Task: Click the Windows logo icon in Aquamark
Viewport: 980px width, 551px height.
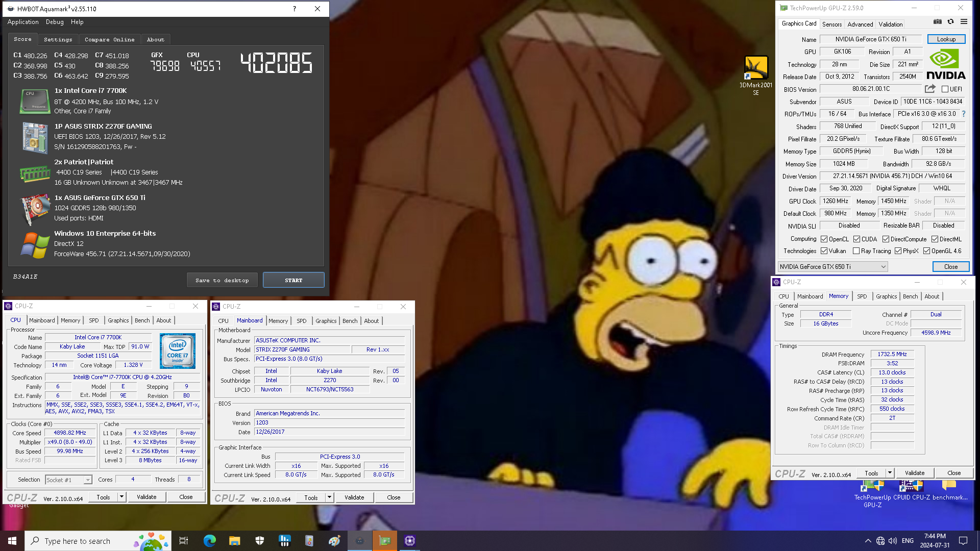Action: (x=35, y=245)
